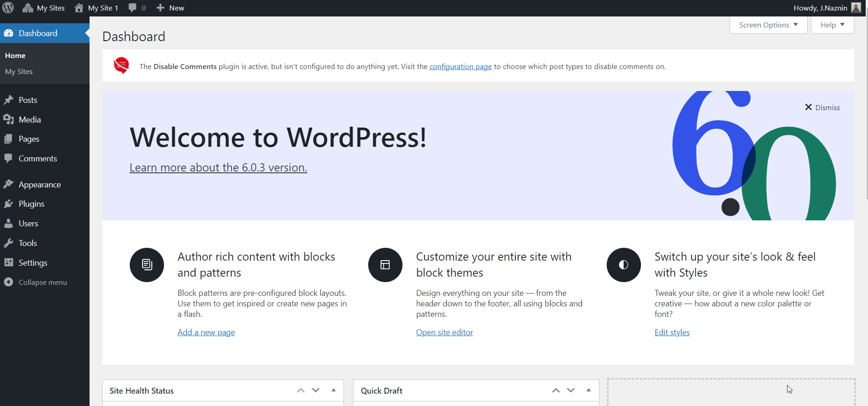Viewport: 868px width, 406px height.
Task: Click New in the admin bar
Action: tap(177, 8)
